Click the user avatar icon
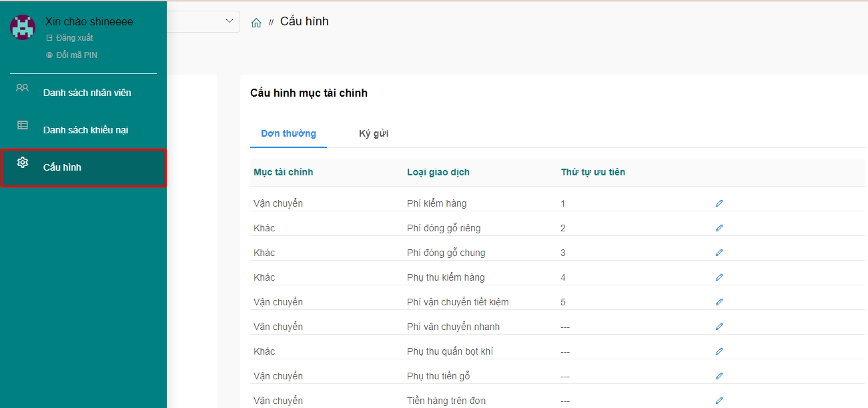Image resolution: width=868 pixels, height=408 pixels. (x=23, y=28)
